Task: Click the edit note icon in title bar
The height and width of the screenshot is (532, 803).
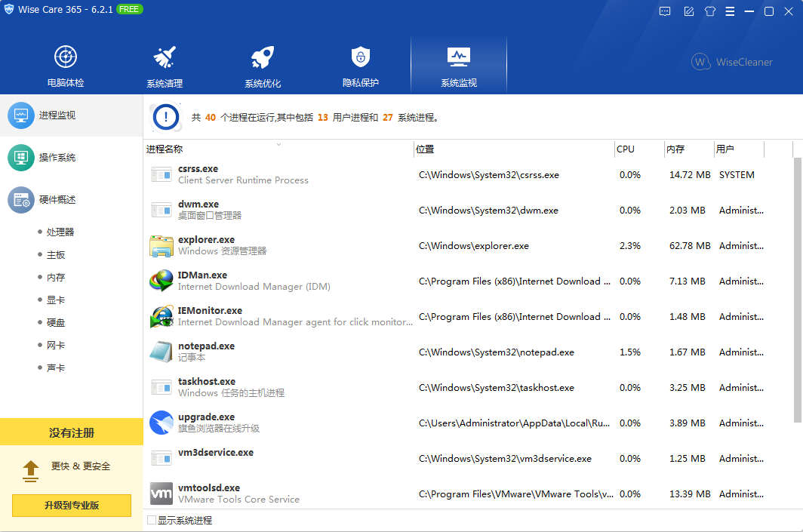Action: (x=688, y=11)
